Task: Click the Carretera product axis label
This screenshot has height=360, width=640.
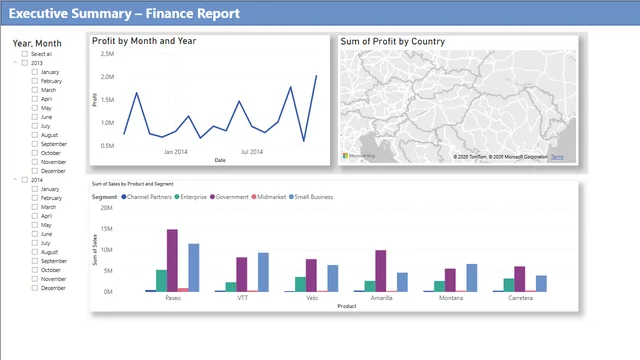Action: [x=520, y=298]
